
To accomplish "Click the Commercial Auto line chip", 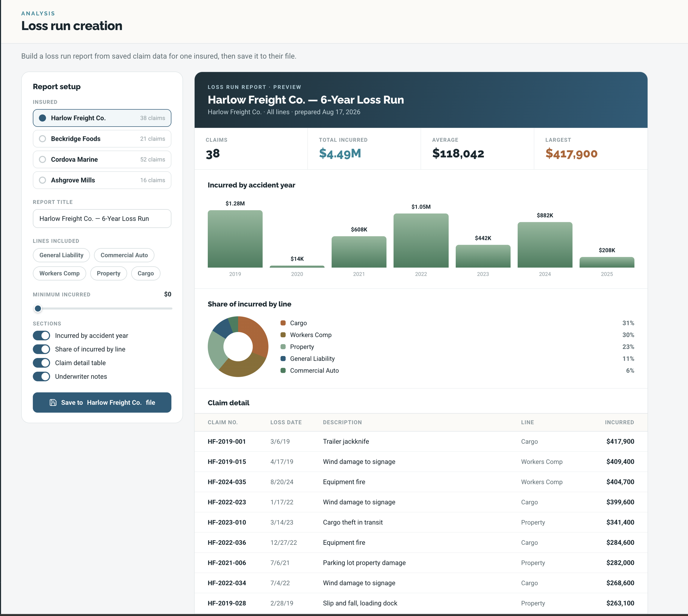I will point(124,255).
